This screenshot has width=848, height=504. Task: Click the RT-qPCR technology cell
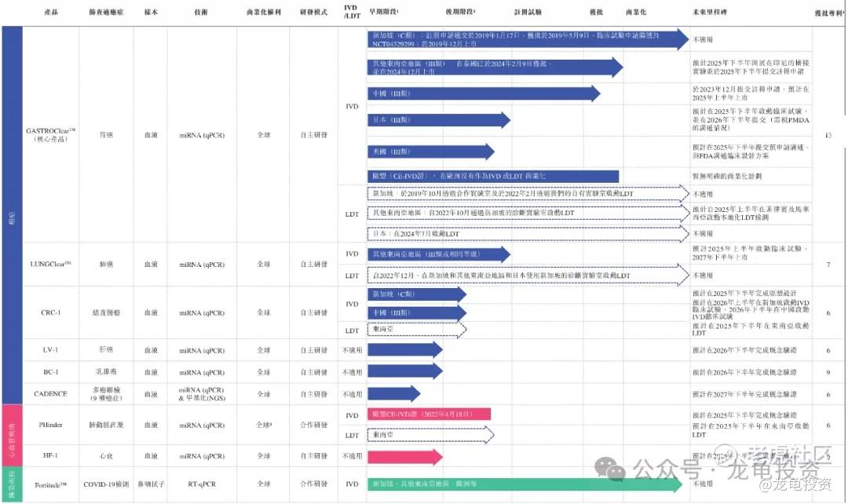[x=202, y=484]
